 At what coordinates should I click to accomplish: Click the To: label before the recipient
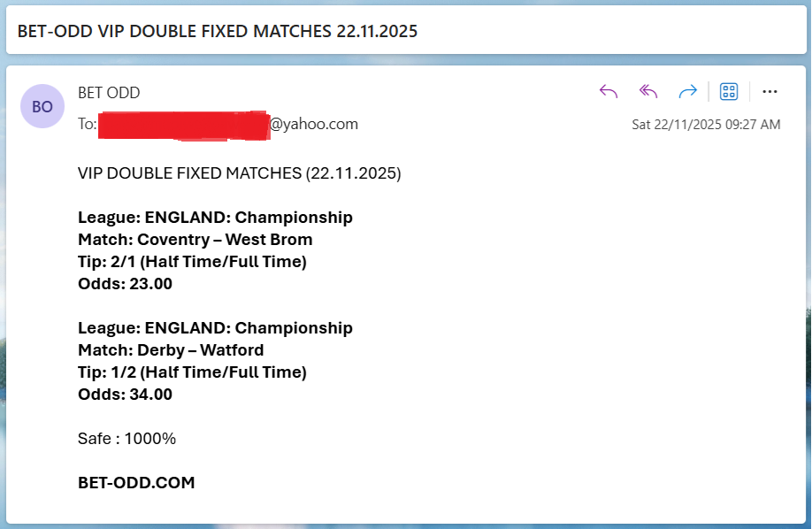(87, 124)
